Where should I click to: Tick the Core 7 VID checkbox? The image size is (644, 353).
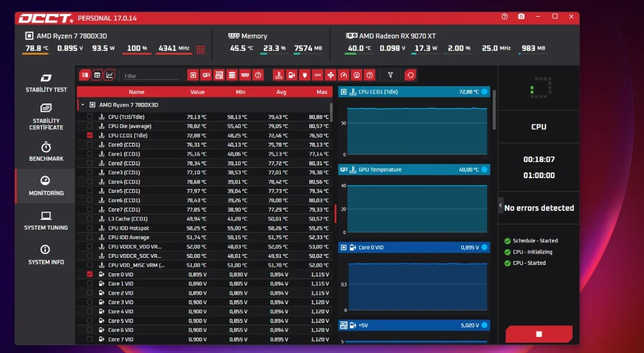[x=89, y=339]
